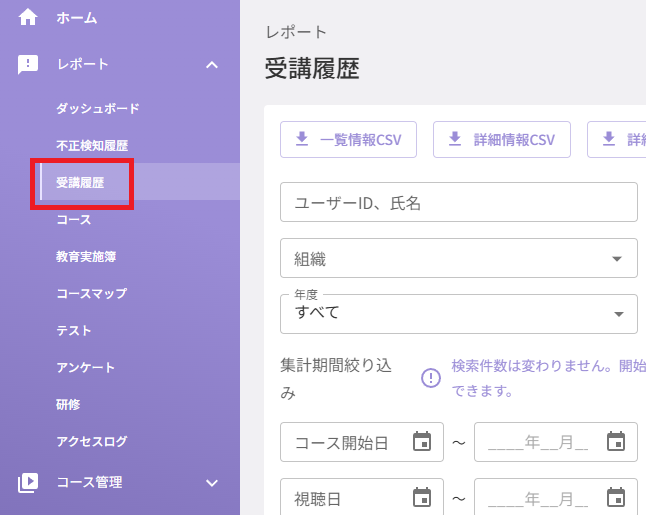Click the コース開始日 start date field
The image size is (646, 515).
point(362,442)
